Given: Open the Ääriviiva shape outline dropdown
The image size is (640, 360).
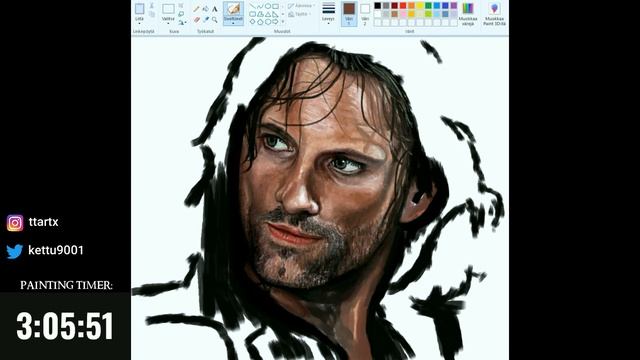Looking at the screenshot, I should click(x=301, y=6).
